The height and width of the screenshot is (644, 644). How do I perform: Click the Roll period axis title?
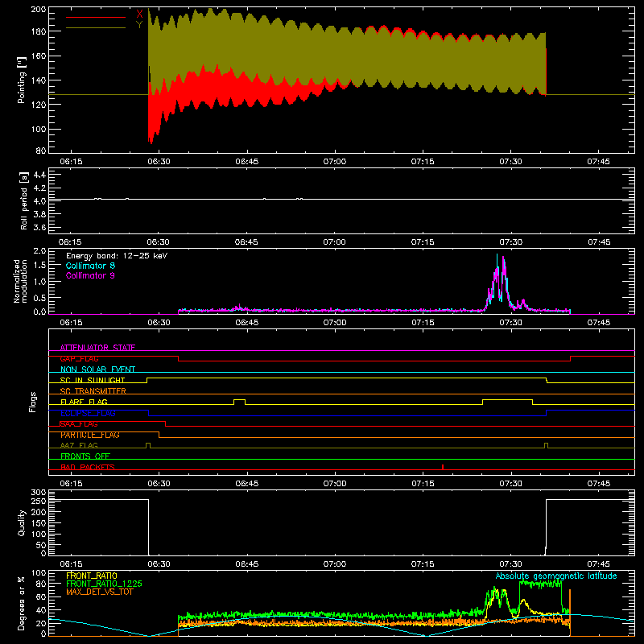tap(24, 200)
